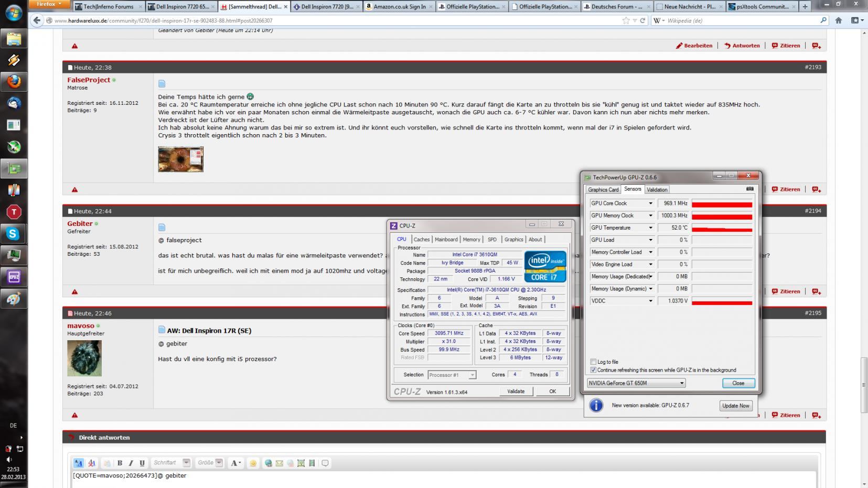Insert a link using the globe icon
The width and height of the screenshot is (868, 488).
pos(269,463)
